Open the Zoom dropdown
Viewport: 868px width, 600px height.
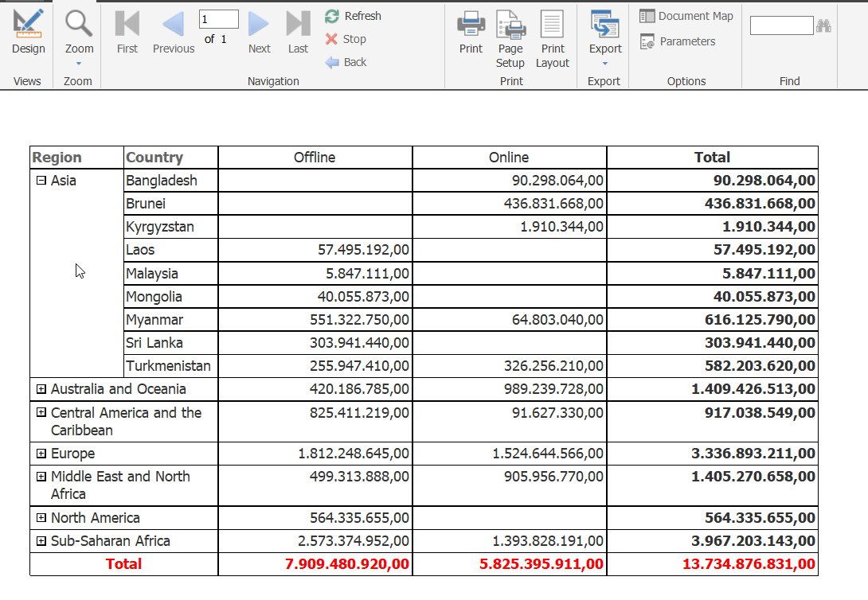(79, 35)
